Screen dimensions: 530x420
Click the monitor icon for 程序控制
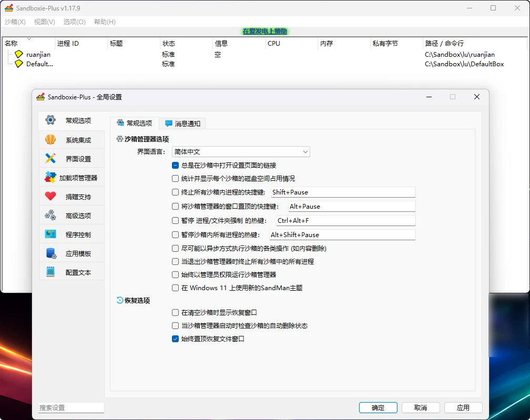(x=50, y=234)
